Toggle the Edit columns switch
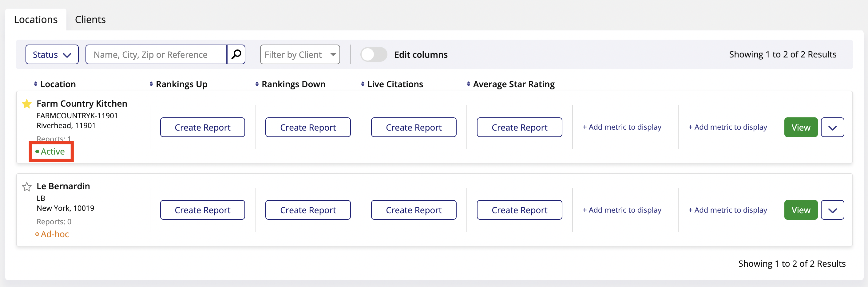The image size is (868, 287). 373,55
